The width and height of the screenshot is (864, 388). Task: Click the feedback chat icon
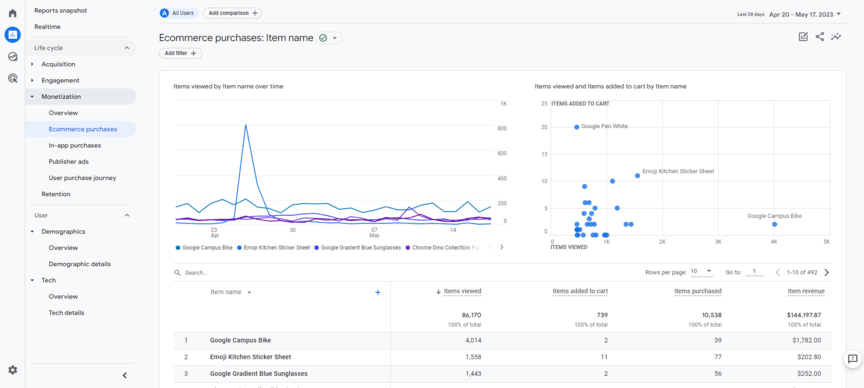(852, 359)
